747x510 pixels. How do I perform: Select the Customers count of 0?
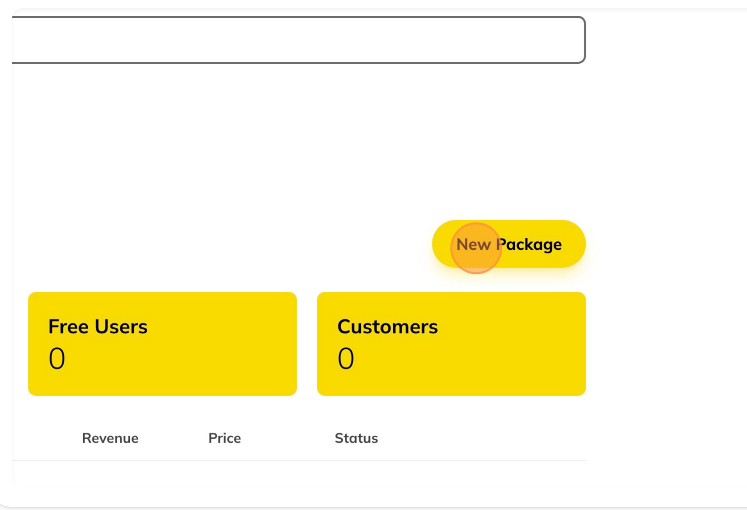[346, 359]
